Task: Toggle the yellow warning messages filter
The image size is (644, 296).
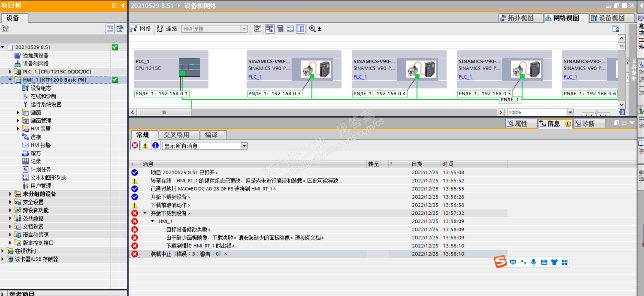Action: (145, 146)
